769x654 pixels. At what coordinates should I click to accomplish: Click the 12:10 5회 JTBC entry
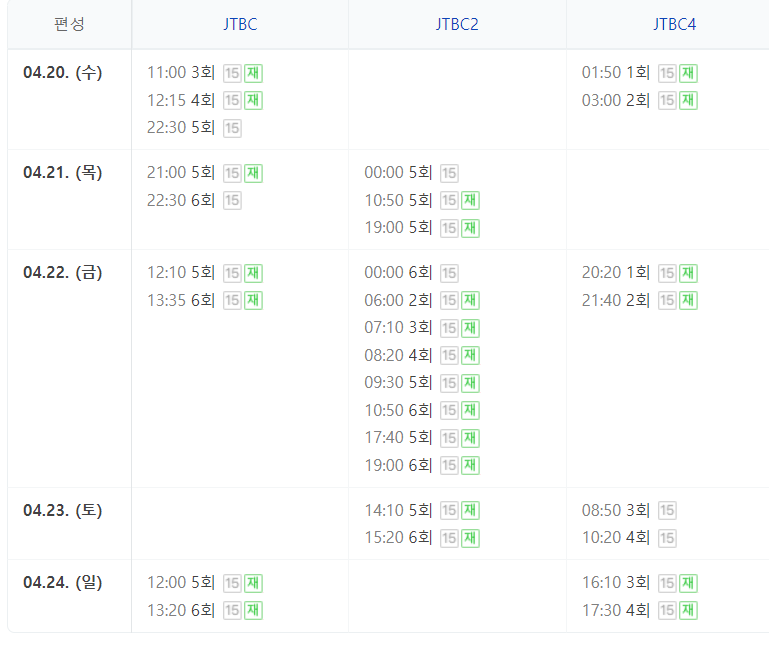click(x=181, y=273)
